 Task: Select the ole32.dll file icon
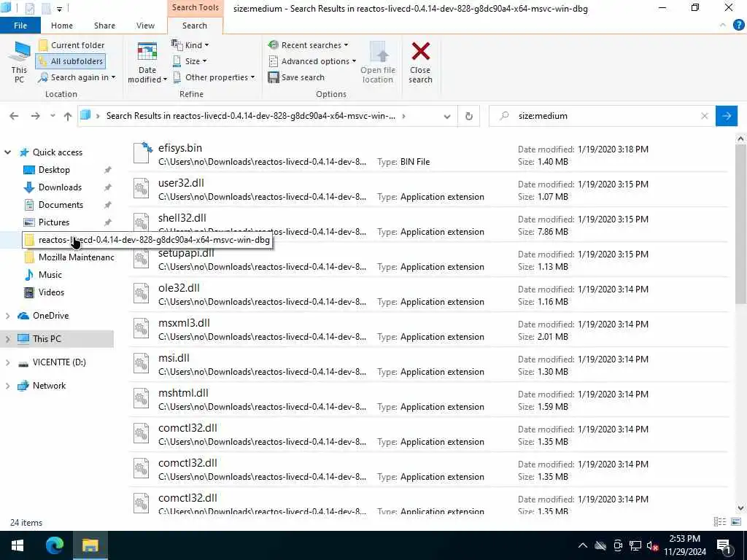[x=141, y=294]
